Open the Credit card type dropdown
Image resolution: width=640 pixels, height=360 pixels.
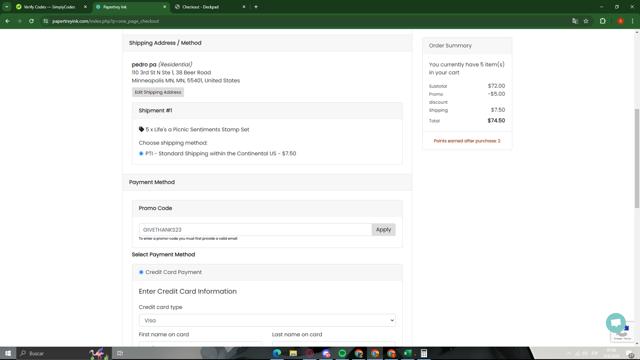(267, 320)
